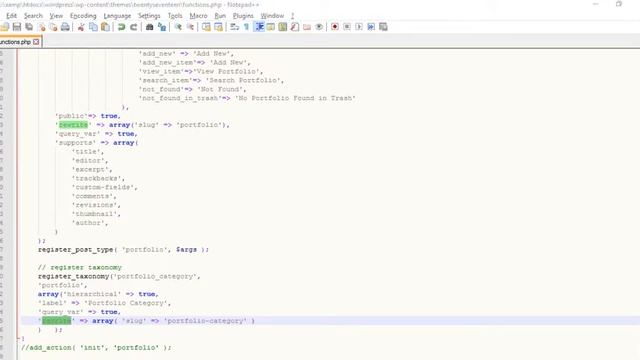The height and width of the screenshot is (360, 640).
Task: Click the '//add_action' commented line
Action: click(x=96, y=348)
